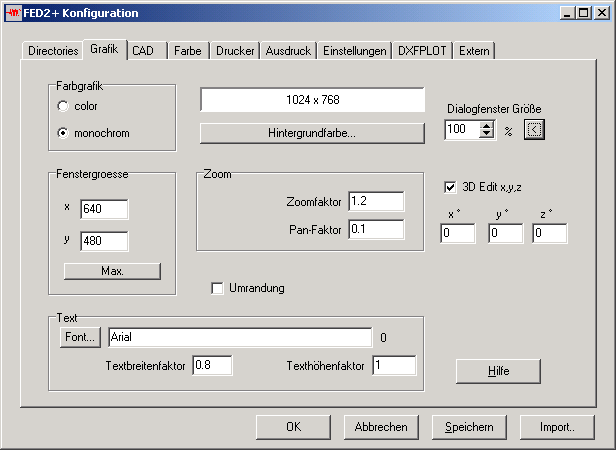Click the z° rotation input field
The image size is (616, 450).
click(x=550, y=233)
